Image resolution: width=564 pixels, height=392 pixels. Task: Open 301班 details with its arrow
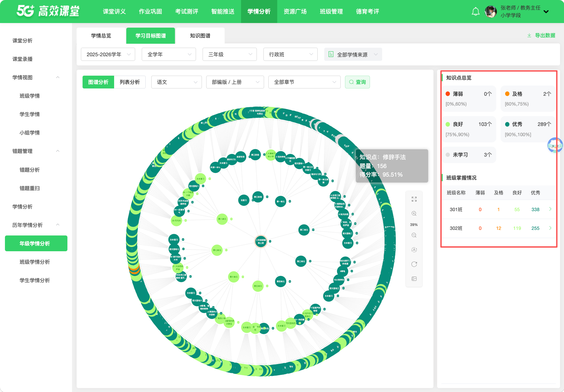click(x=550, y=209)
